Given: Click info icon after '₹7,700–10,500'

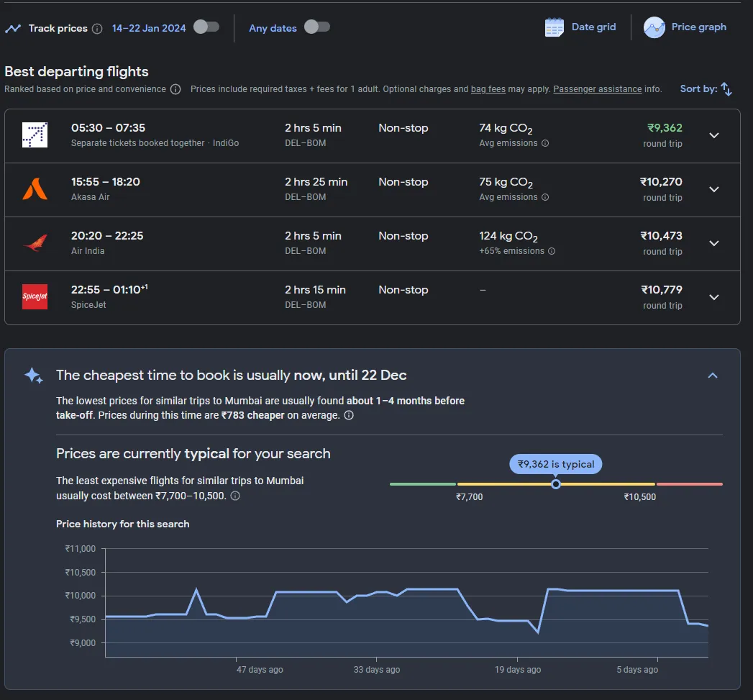Looking at the screenshot, I should click(x=235, y=496).
